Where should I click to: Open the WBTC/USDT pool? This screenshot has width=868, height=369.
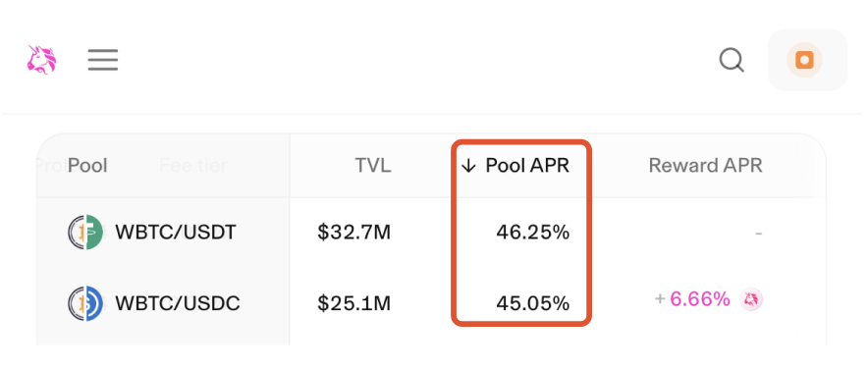click(x=176, y=232)
